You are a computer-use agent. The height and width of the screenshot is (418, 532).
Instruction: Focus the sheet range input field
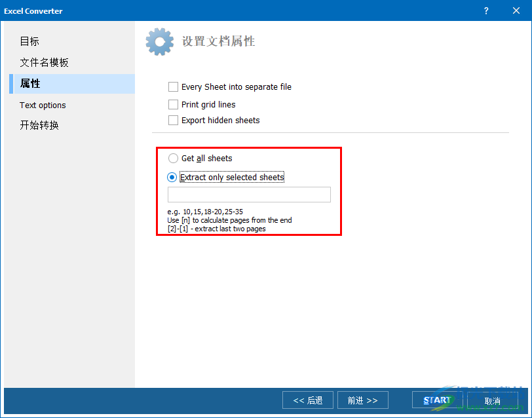[x=249, y=195]
